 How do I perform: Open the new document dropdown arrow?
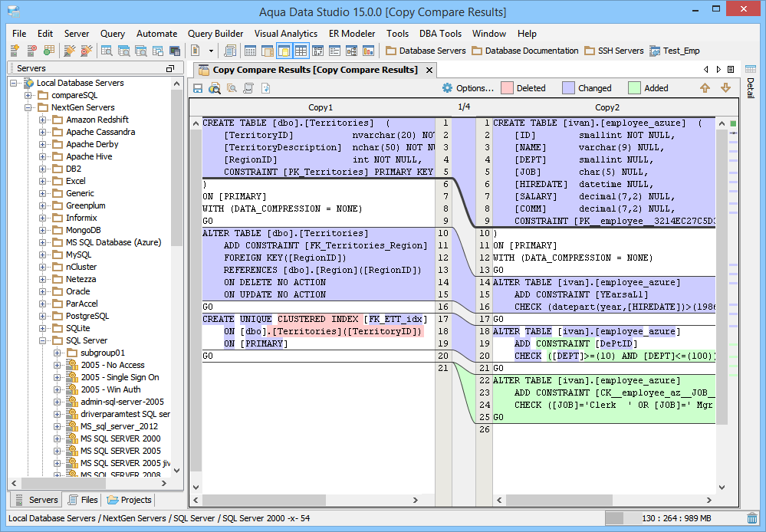tap(211, 51)
